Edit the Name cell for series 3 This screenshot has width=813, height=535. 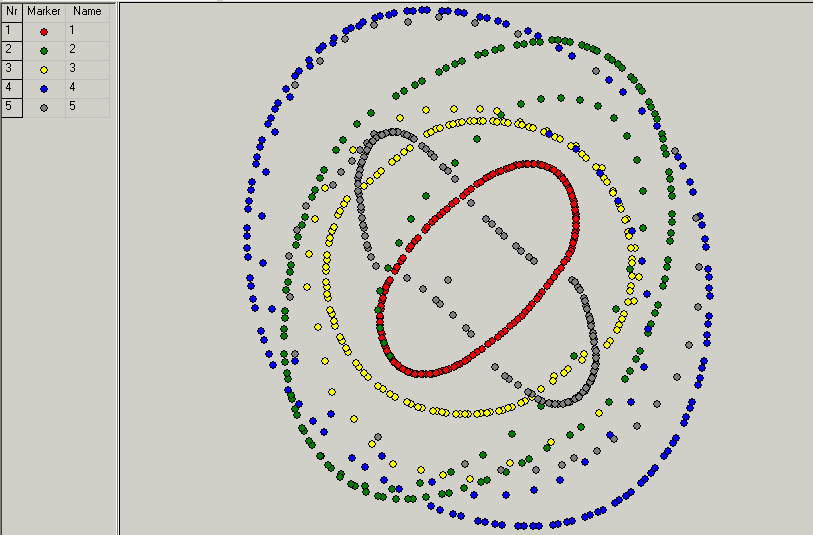click(x=87, y=69)
